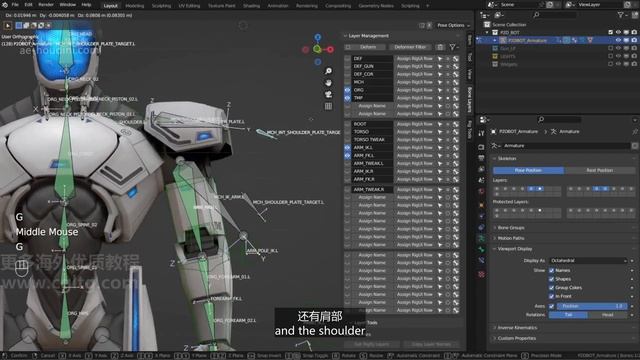
Task: Click the bone group icon in ROOT row
Action: click(x=456, y=124)
